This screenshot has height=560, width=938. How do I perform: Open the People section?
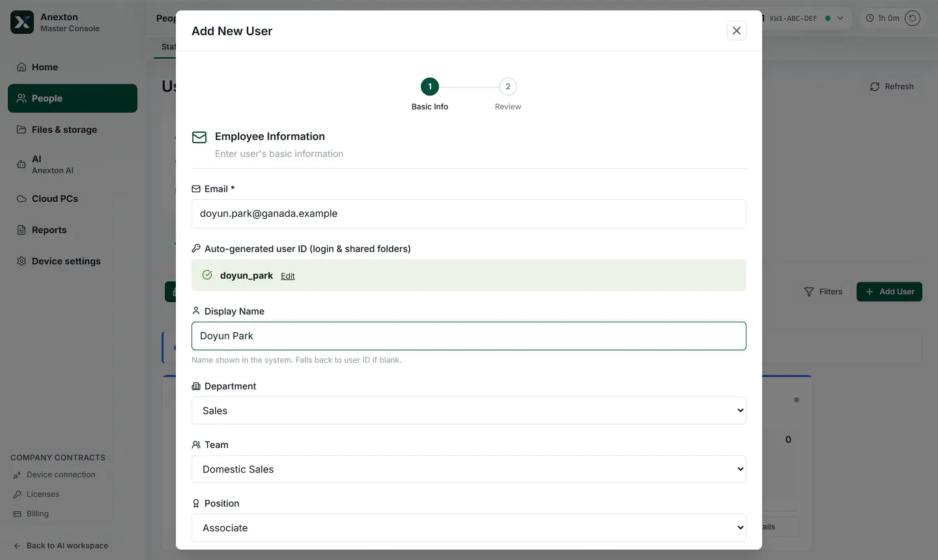click(x=72, y=98)
